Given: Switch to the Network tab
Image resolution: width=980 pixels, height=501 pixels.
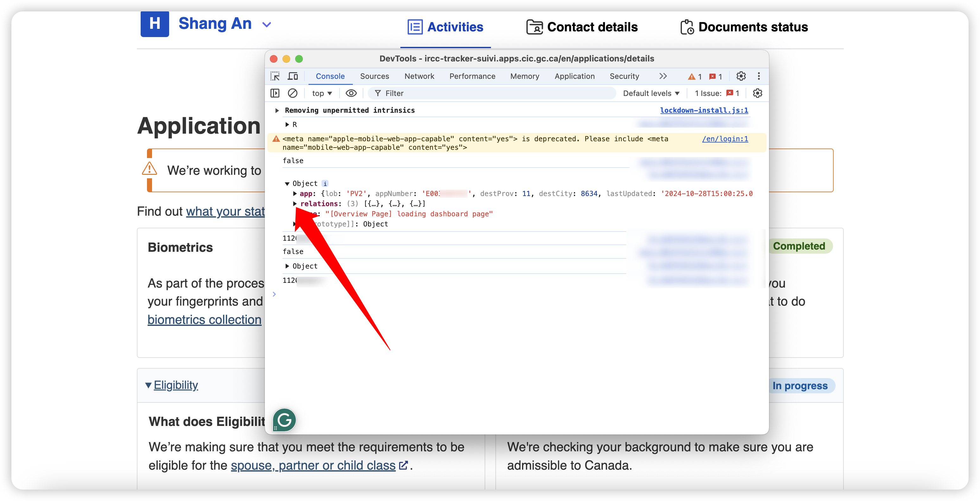Looking at the screenshot, I should click(x=419, y=76).
